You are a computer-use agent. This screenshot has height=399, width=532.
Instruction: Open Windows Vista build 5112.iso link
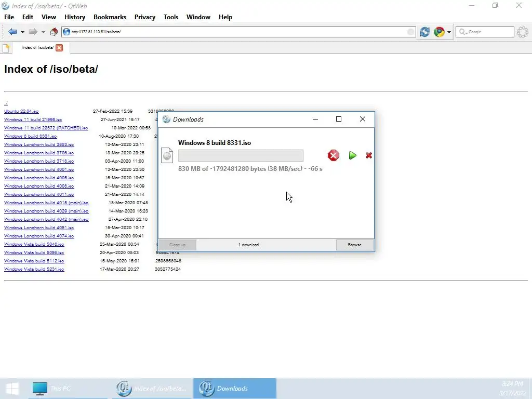[x=34, y=261]
